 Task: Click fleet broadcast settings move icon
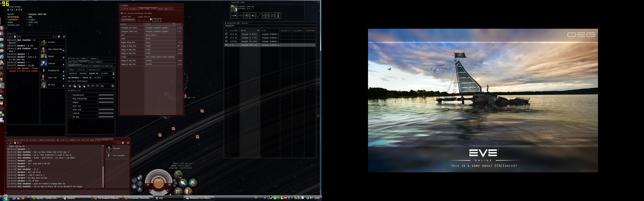(113, 86)
